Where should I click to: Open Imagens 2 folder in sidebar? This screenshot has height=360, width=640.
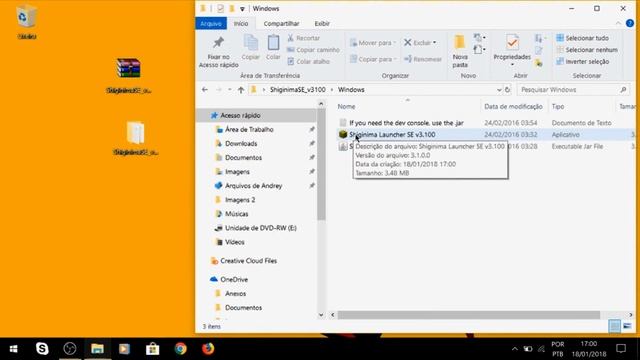click(x=240, y=200)
